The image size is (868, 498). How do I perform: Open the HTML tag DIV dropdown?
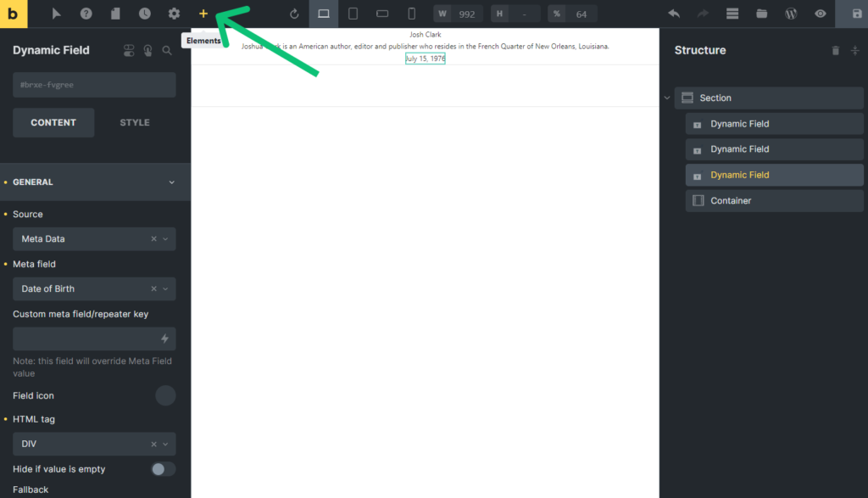[94, 444]
